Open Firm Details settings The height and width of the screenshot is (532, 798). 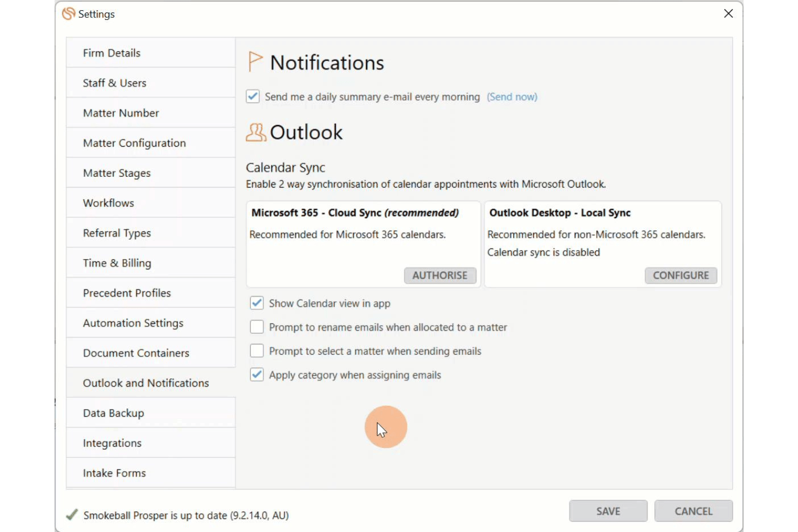click(151, 53)
